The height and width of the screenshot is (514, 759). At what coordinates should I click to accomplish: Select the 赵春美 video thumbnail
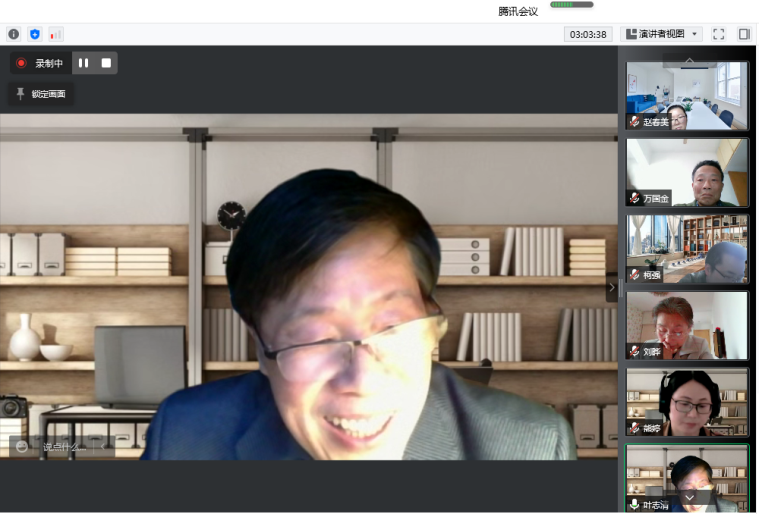pos(687,95)
